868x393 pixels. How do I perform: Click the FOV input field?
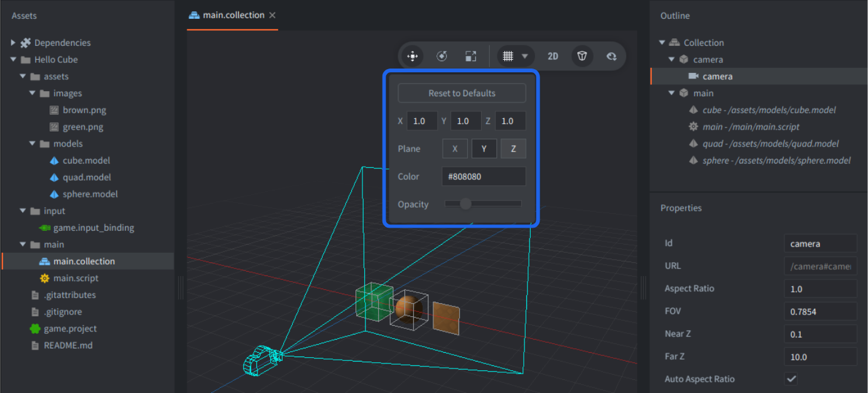(x=820, y=311)
